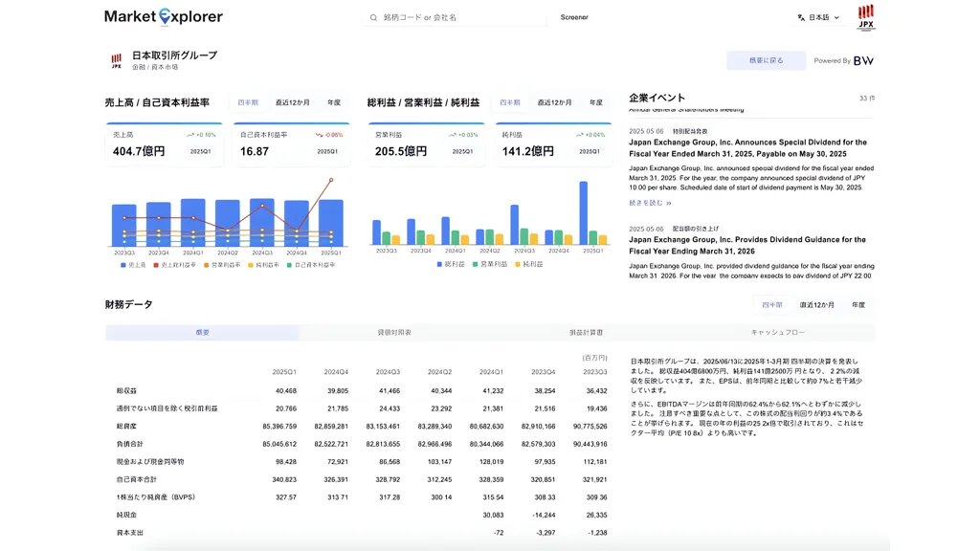The width and height of the screenshot is (980, 551).
Task: Click the 資本支出 row label
Action: tap(129, 533)
